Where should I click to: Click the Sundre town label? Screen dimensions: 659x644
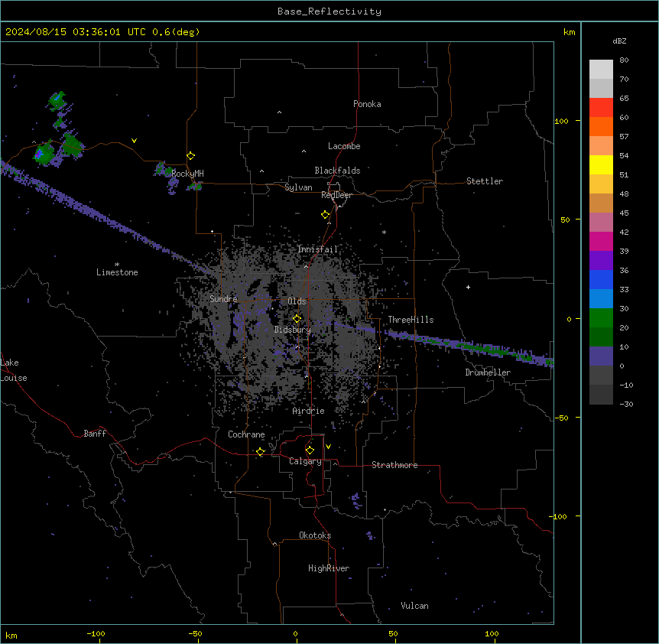223,299
